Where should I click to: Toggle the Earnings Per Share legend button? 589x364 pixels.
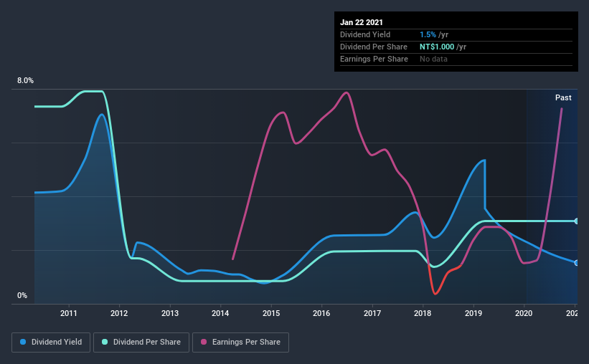240,343
